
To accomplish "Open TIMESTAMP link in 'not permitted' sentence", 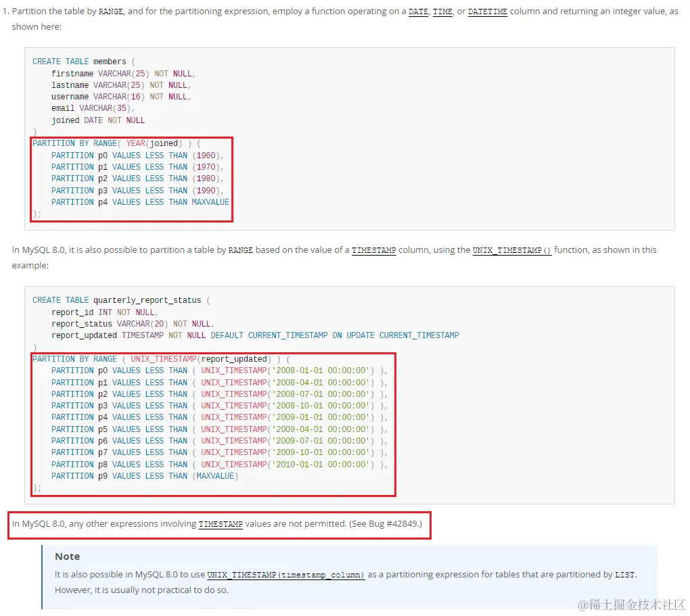I will click(x=221, y=525).
